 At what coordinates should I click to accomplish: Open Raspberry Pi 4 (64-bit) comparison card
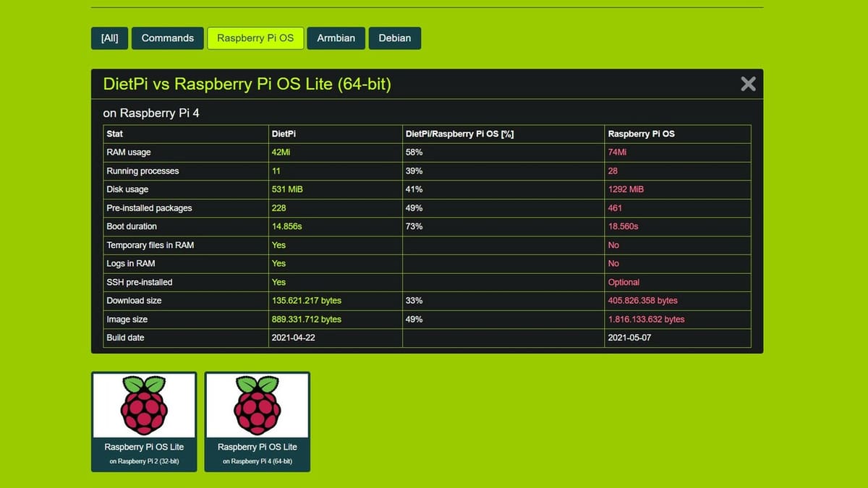[258, 421]
